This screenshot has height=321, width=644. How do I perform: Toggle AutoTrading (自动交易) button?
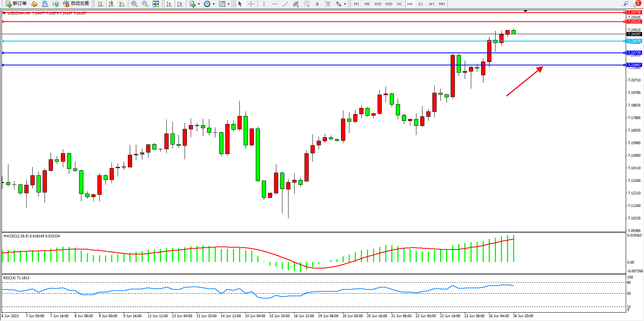point(76,4)
